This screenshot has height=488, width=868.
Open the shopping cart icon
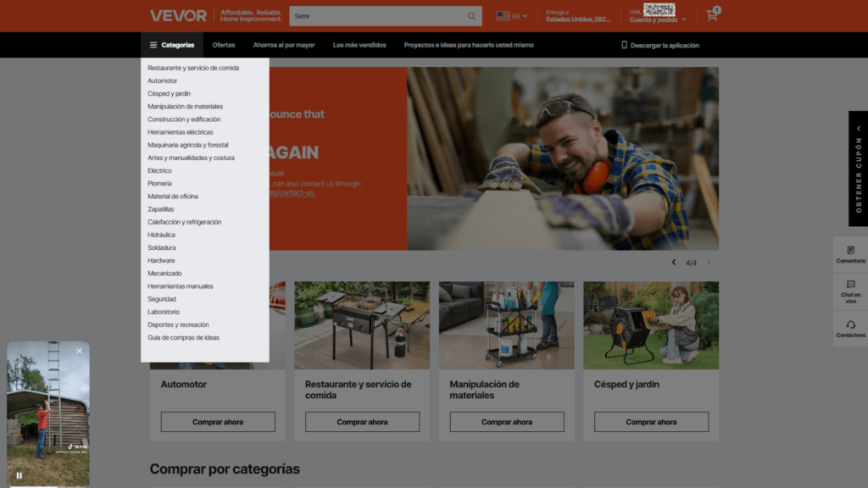712,15
